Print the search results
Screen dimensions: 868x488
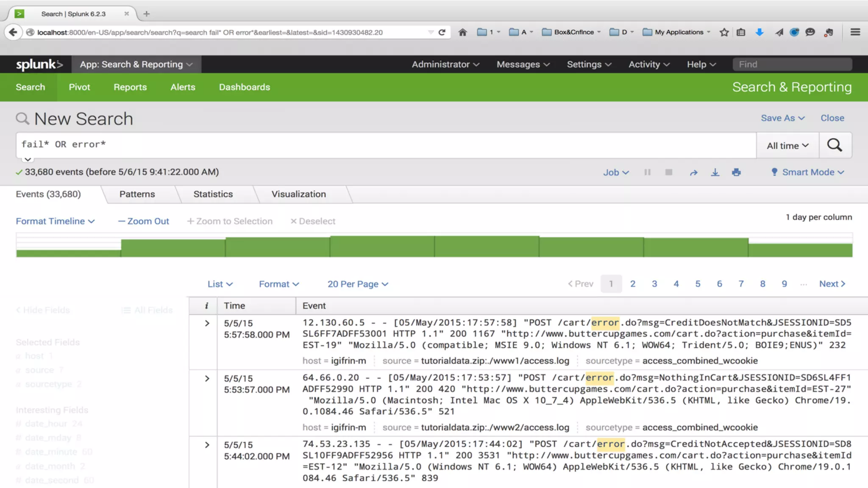(x=736, y=172)
